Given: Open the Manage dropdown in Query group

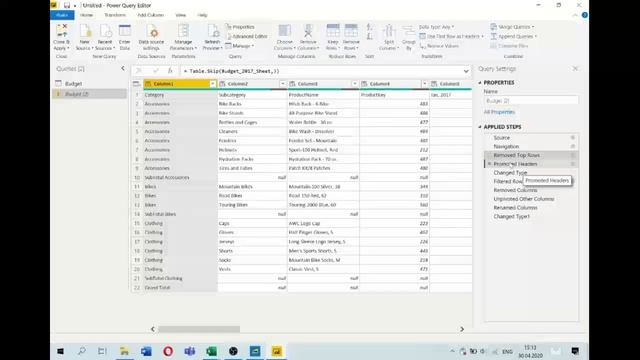Looking at the screenshot, I should coord(240,46).
